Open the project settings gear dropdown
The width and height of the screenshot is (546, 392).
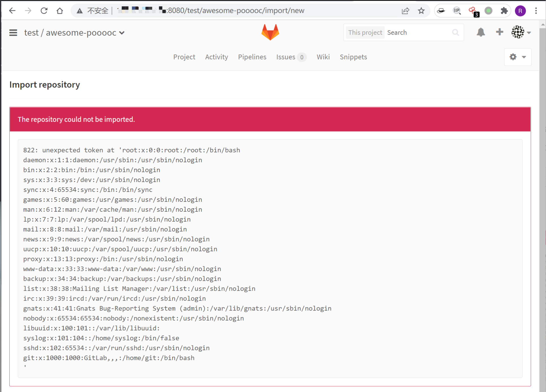coord(518,57)
